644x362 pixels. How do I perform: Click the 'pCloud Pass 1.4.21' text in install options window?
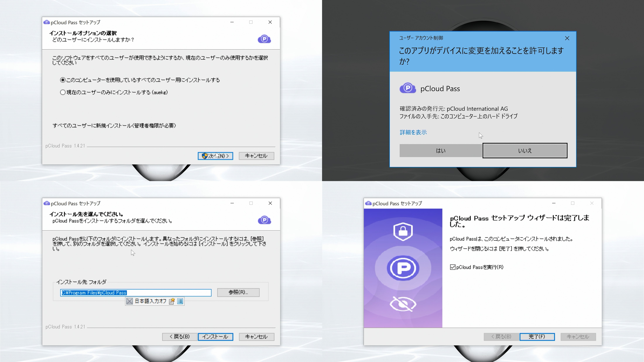click(65, 146)
